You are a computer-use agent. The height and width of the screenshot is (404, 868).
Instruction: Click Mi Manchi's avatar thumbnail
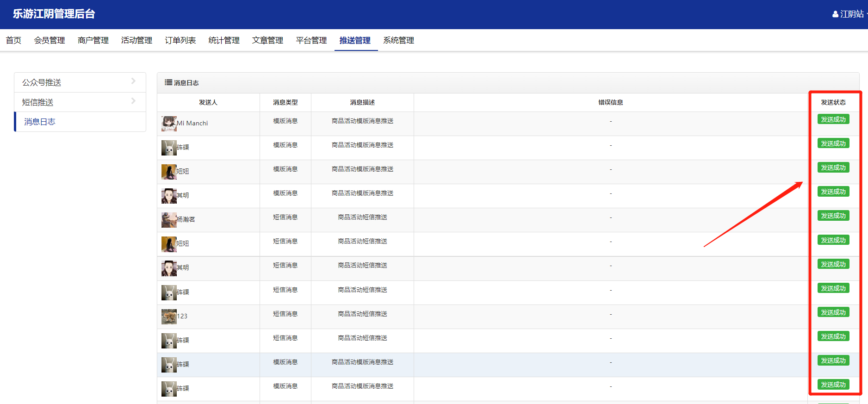(x=169, y=124)
